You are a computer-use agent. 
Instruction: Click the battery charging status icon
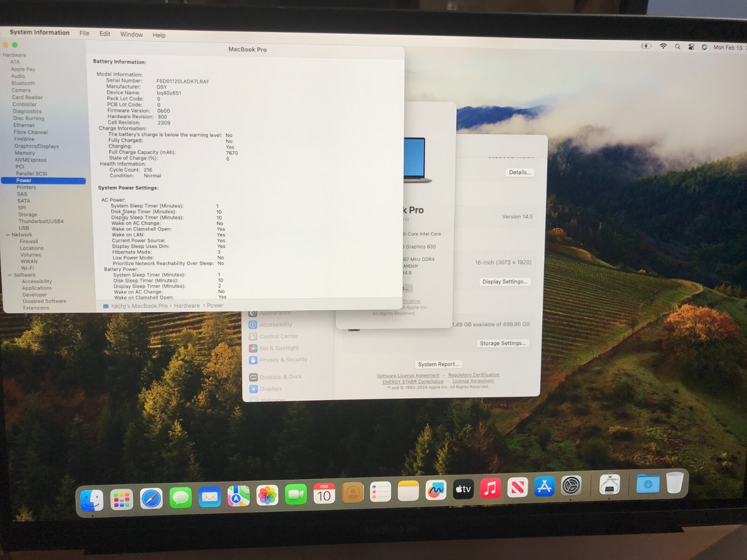pos(646,46)
